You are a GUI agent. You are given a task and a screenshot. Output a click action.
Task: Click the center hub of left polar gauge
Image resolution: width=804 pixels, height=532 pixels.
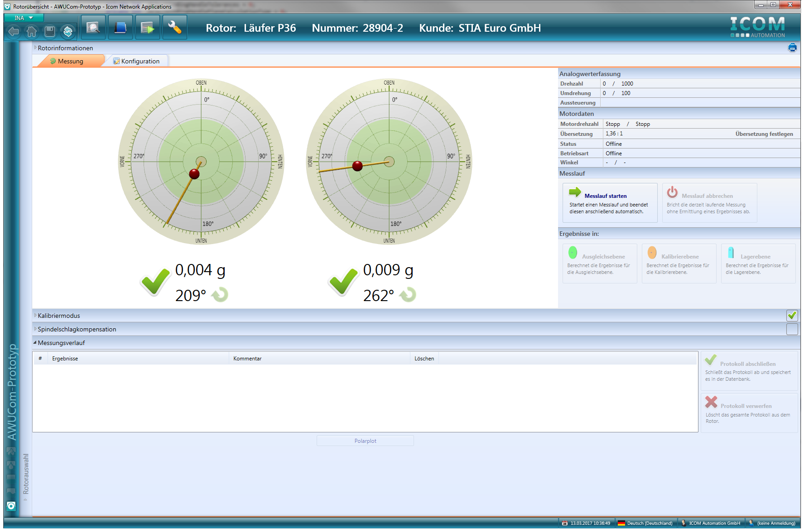click(x=201, y=162)
